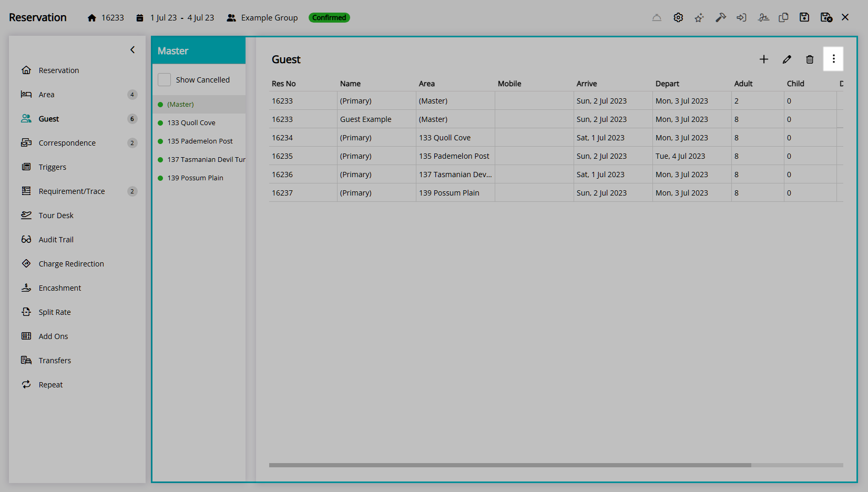Viewport: 868px width, 492px height.
Task: Open the signature icon
Action: pos(763,18)
